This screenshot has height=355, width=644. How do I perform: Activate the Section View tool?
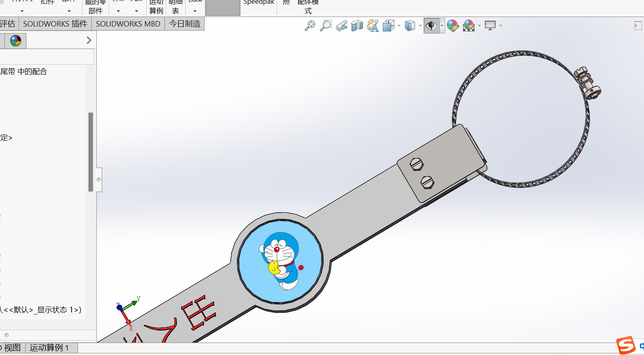coord(357,26)
